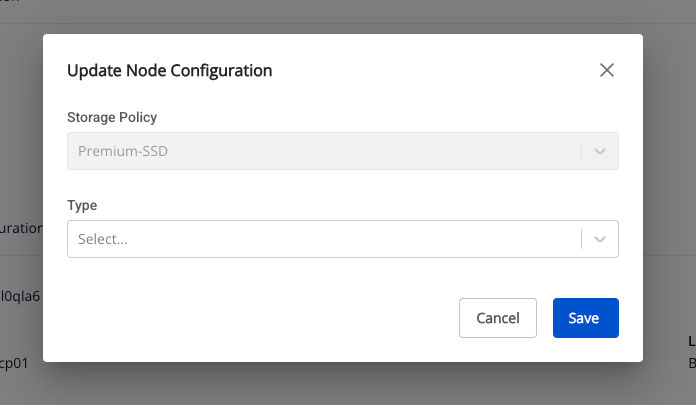
Task: Open the Type dropdown chevron arrow
Action: pyautogui.click(x=600, y=239)
